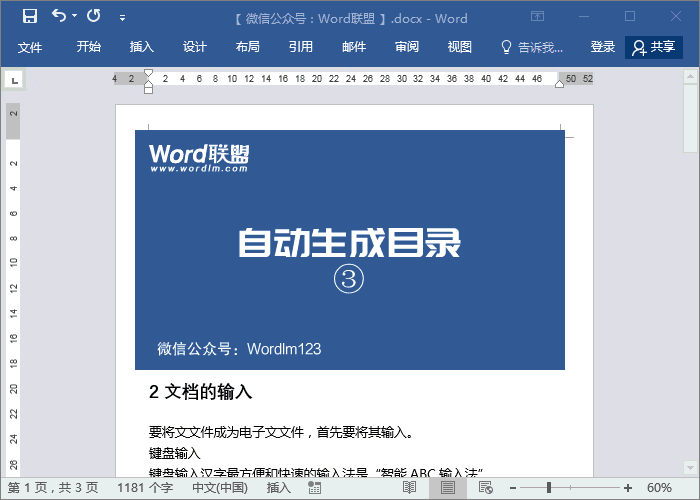Viewport: 700px width, 500px height.
Task: Open the 设计 ribbon tab
Action: 195,46
